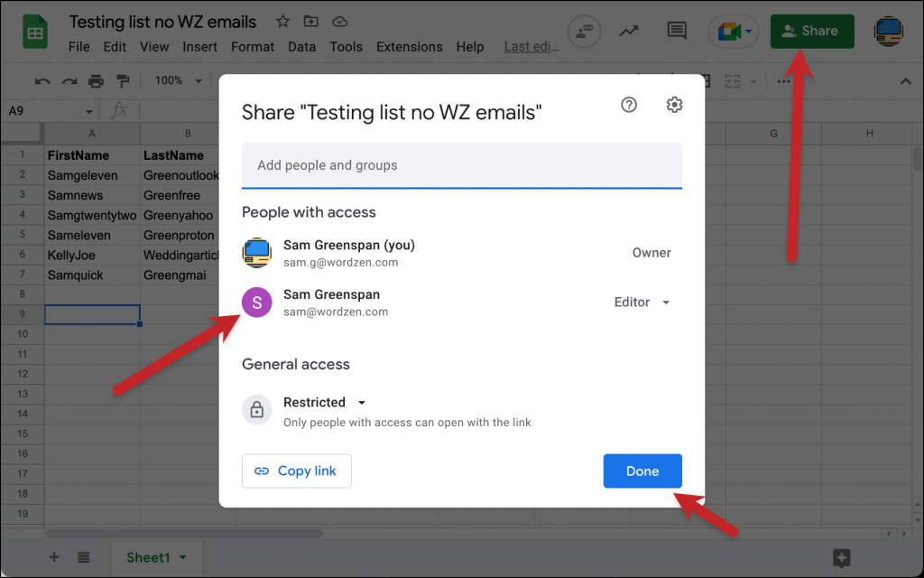Open the share settings gear
This screenshot has width=924, height=578.
(674, 104)
